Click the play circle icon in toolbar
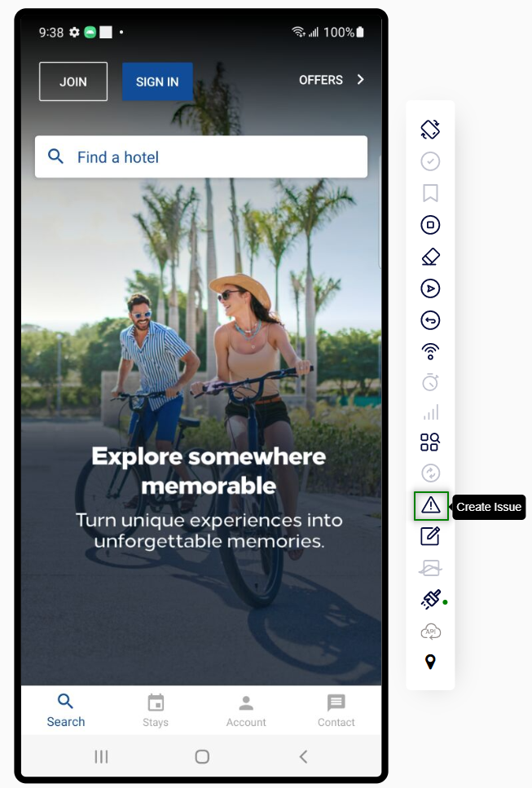 tap(430, 288)
